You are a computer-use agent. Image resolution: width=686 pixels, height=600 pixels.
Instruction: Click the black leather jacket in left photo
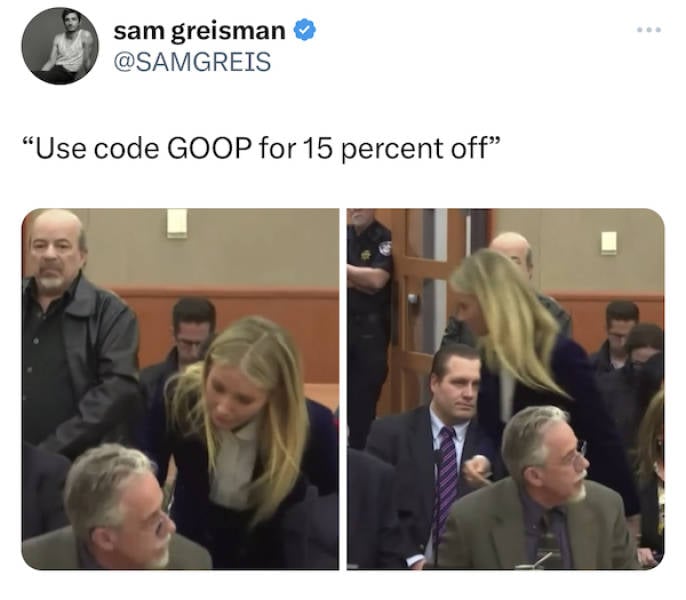click(x=83, y=363)
